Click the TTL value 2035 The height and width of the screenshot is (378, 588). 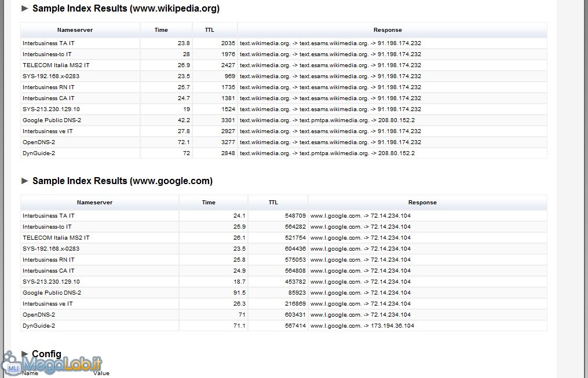point(228,43)
